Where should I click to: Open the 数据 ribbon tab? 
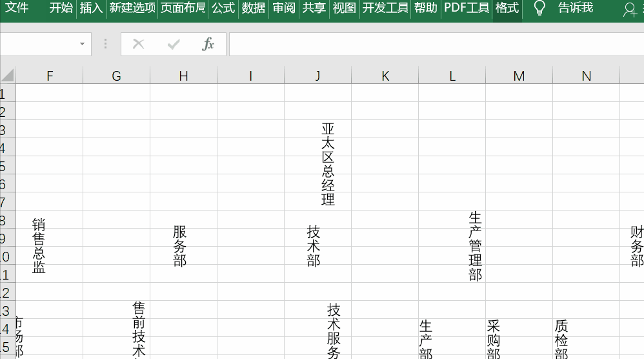pos(254,7)
